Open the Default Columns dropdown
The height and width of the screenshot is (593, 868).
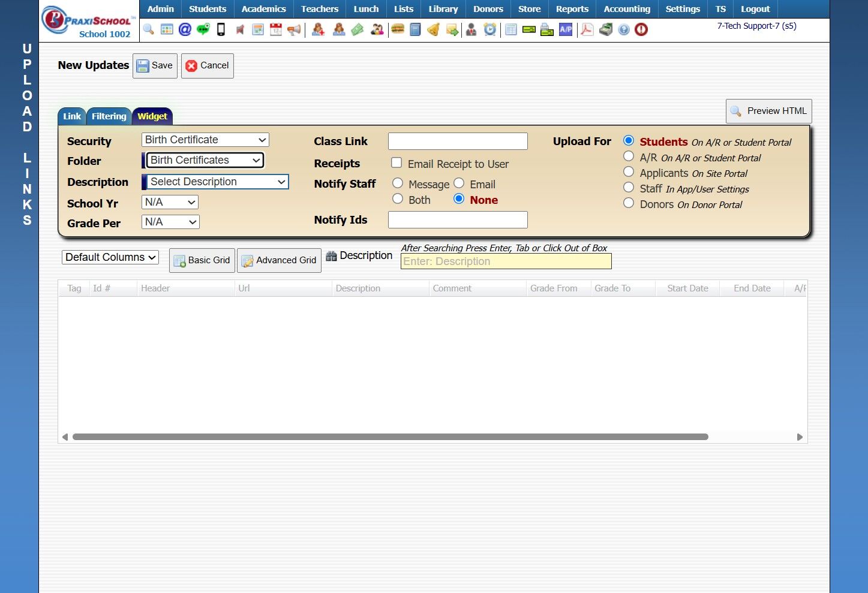pyautogui.click(x=110, y=257)
